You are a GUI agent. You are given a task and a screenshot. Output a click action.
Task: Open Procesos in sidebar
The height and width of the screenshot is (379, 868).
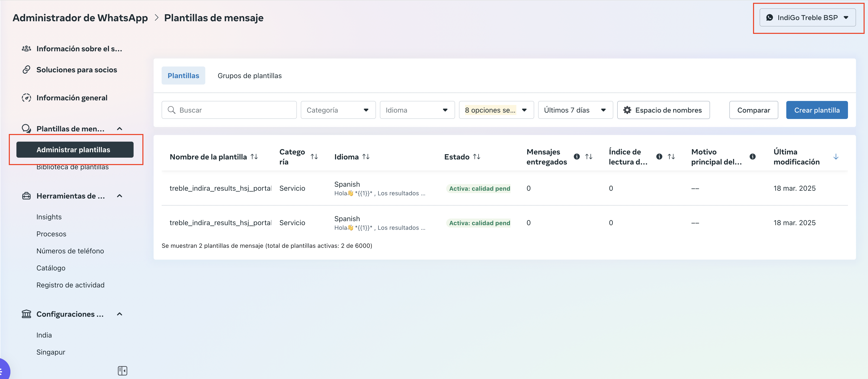pos(51,234)
